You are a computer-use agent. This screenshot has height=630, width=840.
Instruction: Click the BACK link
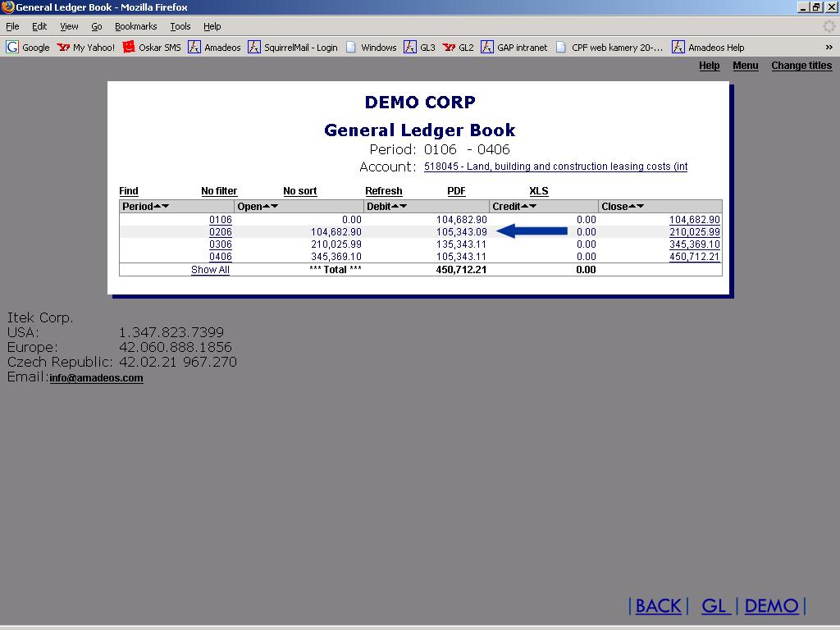click(x=658, y=606)
